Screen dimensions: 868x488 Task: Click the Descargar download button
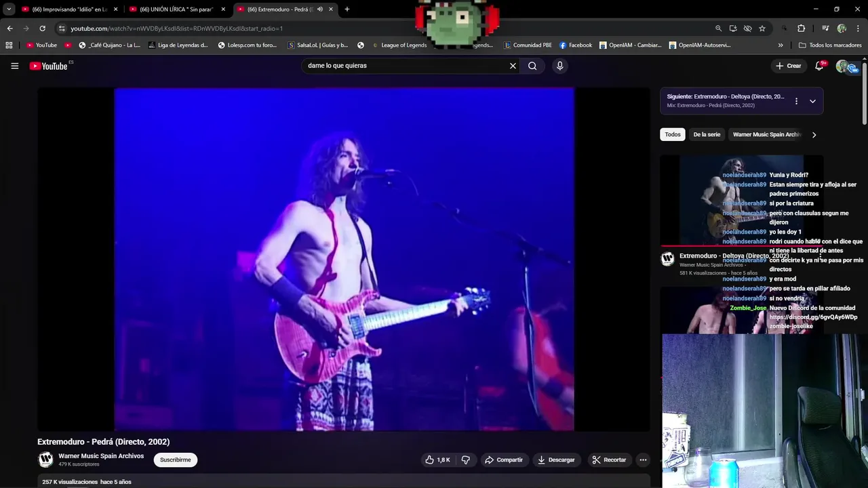[556, 460]
